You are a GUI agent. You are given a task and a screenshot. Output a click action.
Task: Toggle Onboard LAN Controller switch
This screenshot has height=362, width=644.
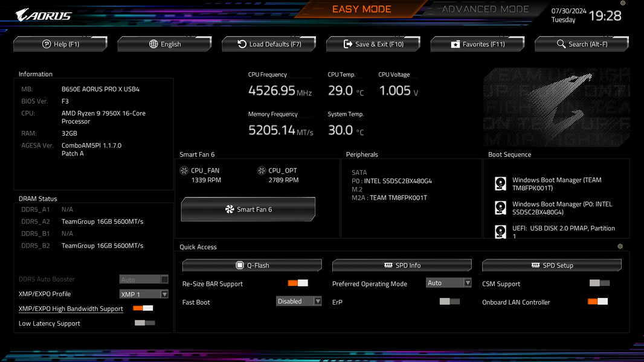tap(597, 301)
